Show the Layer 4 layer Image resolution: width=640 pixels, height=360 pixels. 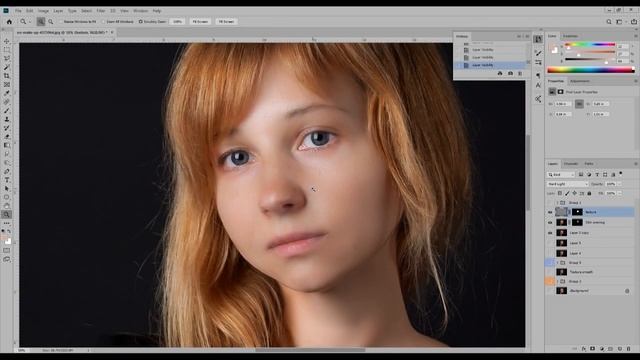[x=550, y=253]
